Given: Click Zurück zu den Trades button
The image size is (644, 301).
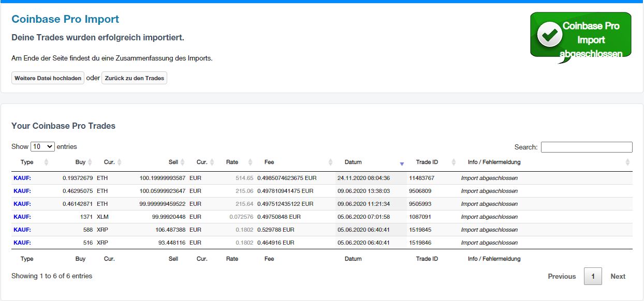Looking at the screenshot, I should [135, 78].
